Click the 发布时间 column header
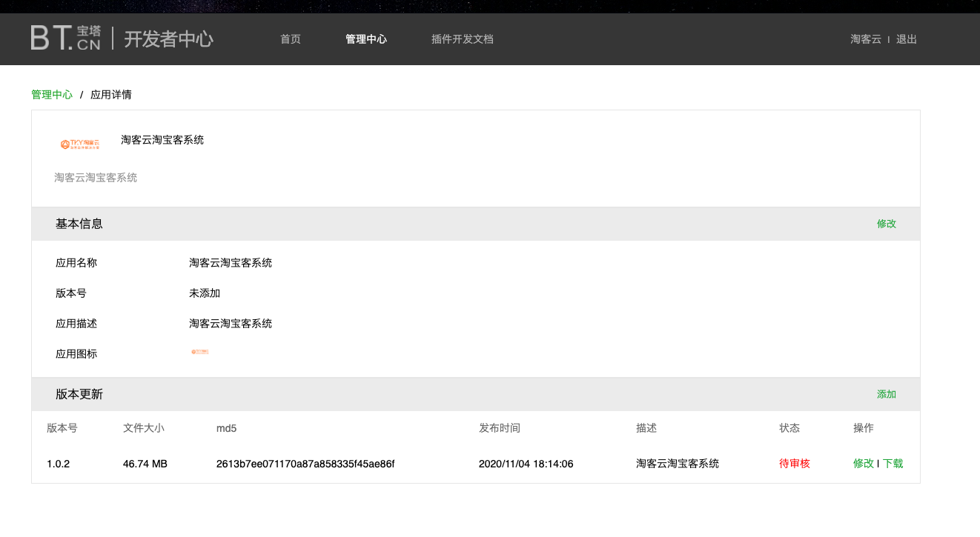The width and height of the screenshot is (980, 537). click(500, 428)
